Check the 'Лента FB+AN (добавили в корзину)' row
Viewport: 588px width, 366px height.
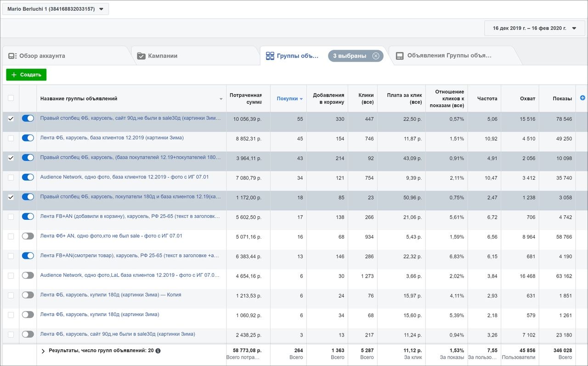(11, 217)
